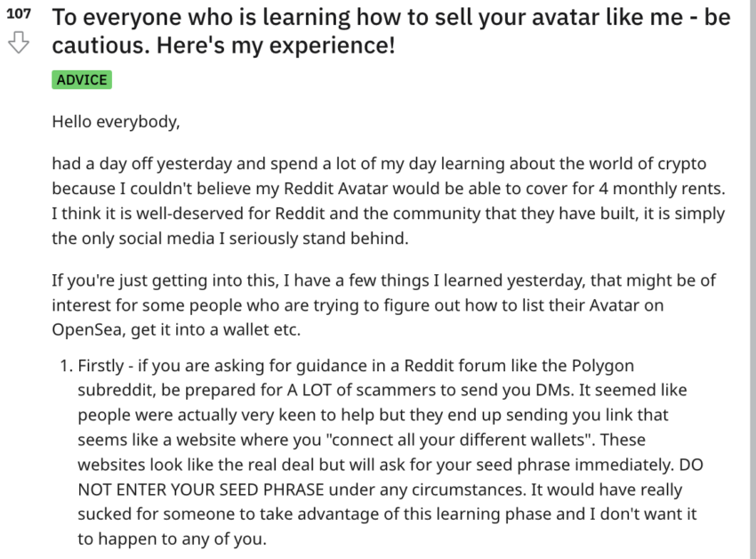Open the post title about selling your avatar
756x559 pixels.
tap(391, 31)
